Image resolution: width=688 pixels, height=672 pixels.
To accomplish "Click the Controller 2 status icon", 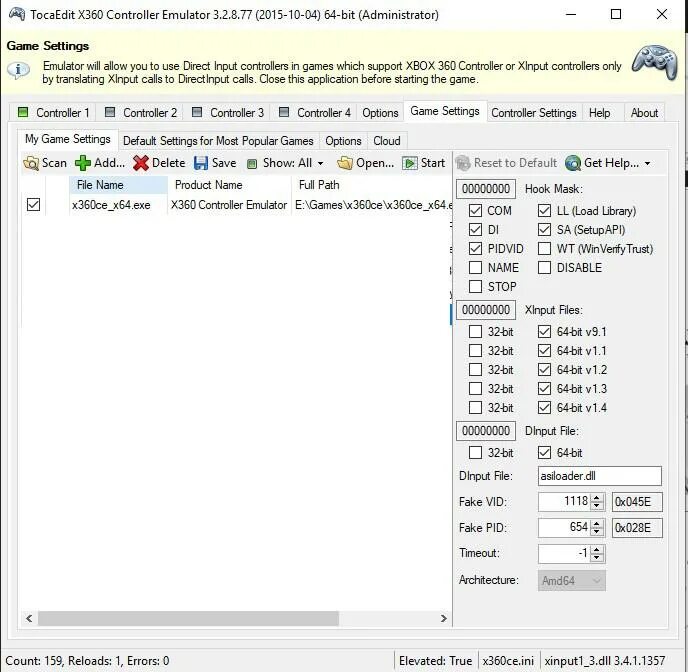I will (x=110, y=112).
